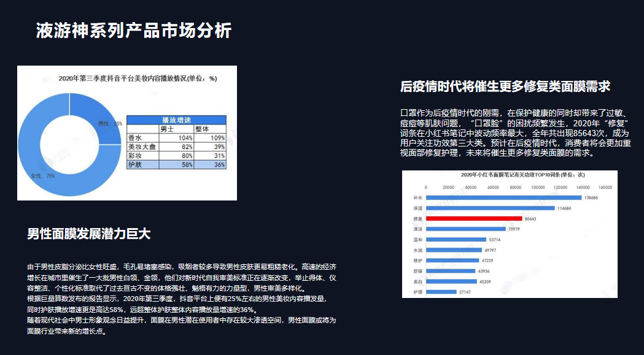
Task: Click the 补水 bar labeled 138686
Action: [x=503, y=197]
